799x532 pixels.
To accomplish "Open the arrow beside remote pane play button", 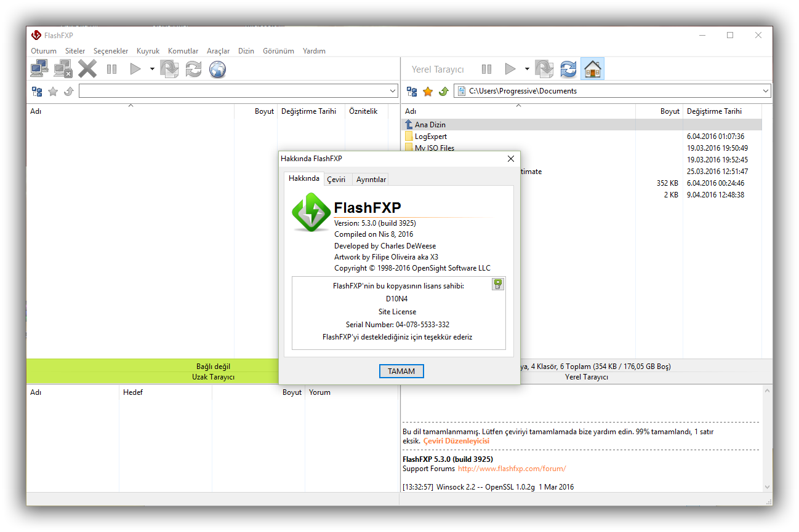I will (152, 69).
